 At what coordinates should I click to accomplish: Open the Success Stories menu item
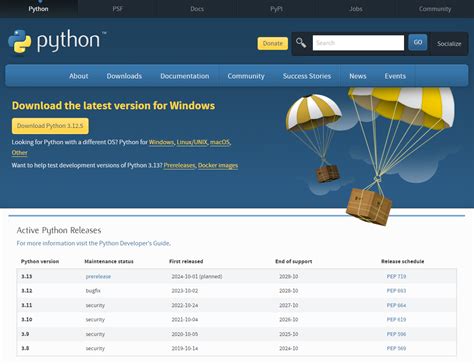point(307,76)
